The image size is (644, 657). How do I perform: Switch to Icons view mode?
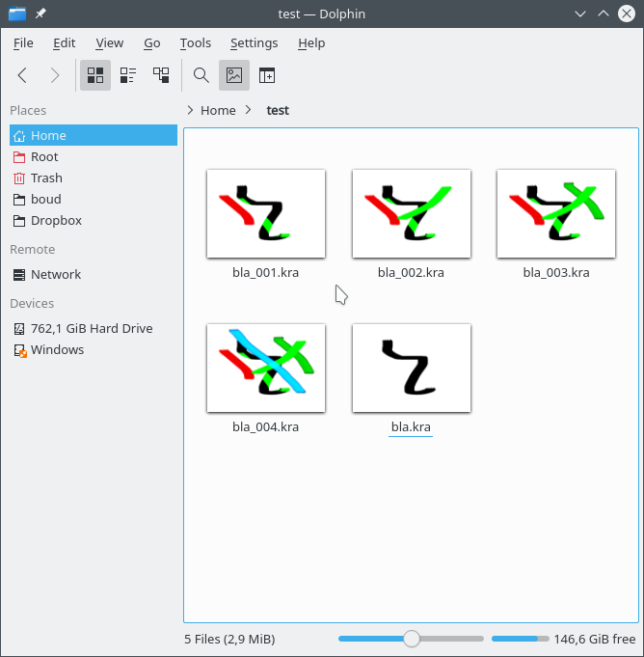tap(95, 75)
